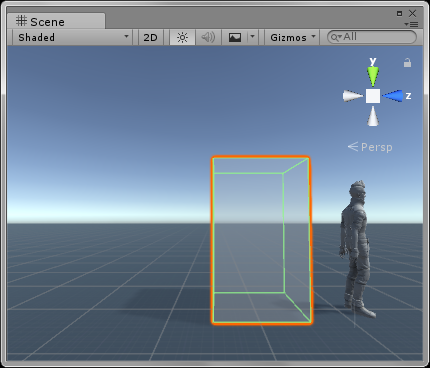Click the green Y axis cone
Image resolution: width=430 pixels, height=368 pixels.
click(373, 76)
